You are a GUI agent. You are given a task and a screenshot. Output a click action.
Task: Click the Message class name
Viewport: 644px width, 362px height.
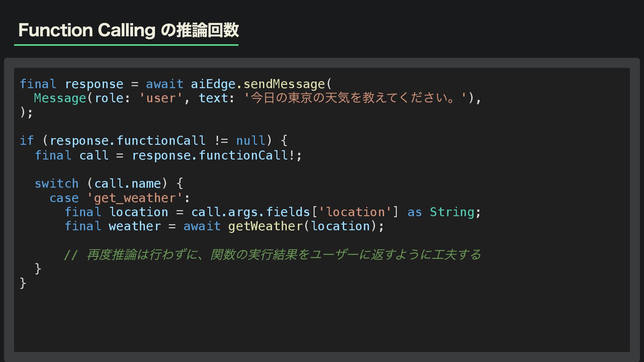pos(60,98)
